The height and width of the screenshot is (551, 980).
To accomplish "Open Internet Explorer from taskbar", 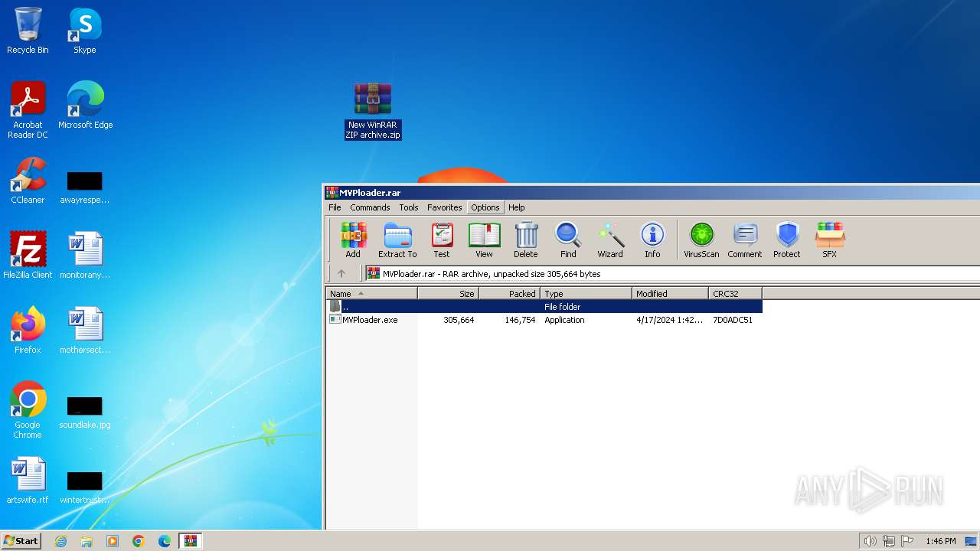I will click(60, 541).
